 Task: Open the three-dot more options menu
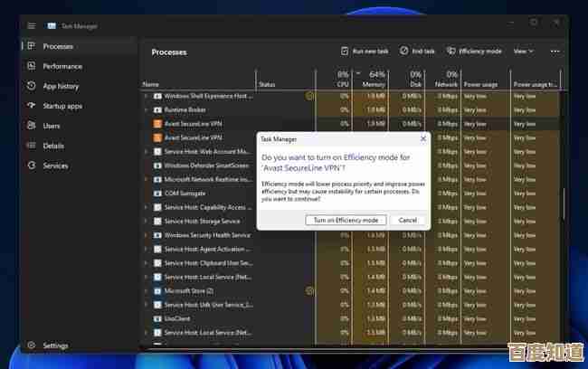[555, 52]
